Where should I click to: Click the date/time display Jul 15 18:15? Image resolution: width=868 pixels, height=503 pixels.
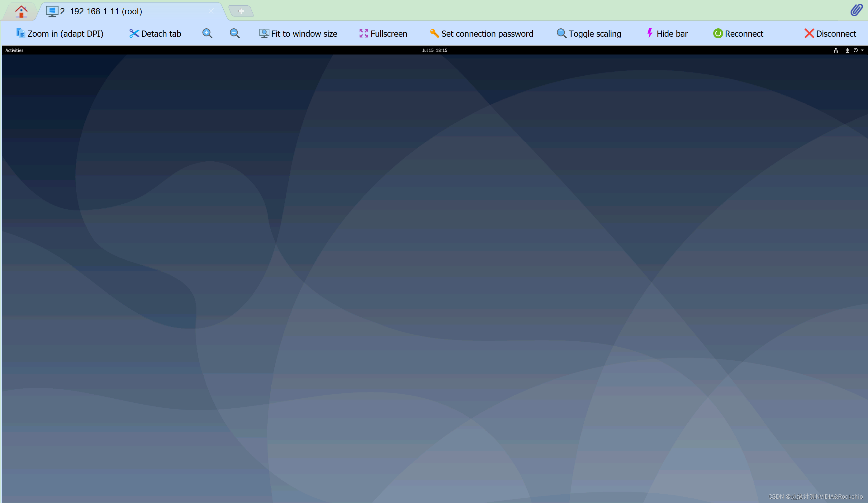(x=435, y=50)
